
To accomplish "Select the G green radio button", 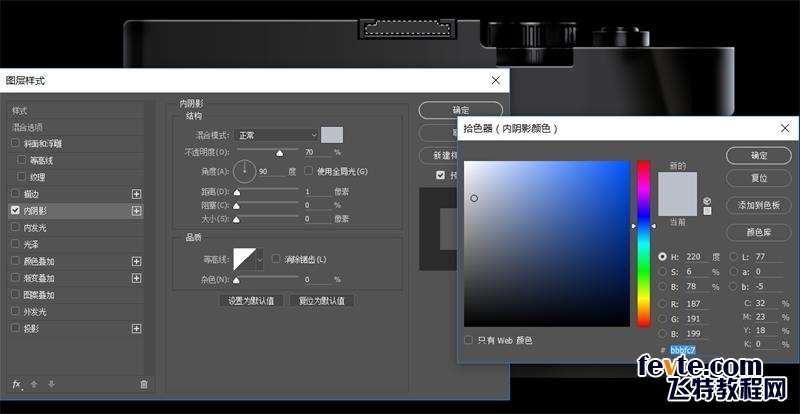I will tap(662, 319).
